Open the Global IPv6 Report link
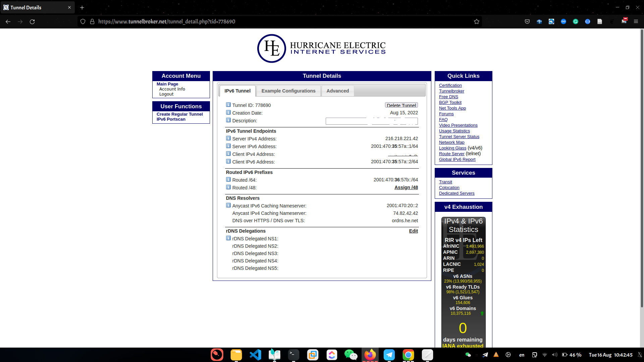644x362 pixels. pos(457,160)
